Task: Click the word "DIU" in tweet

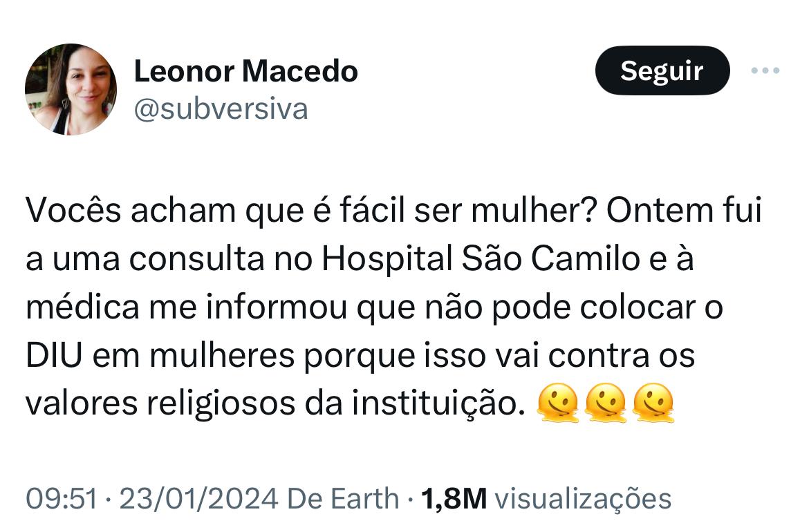Action: click(x=53, y=357)
